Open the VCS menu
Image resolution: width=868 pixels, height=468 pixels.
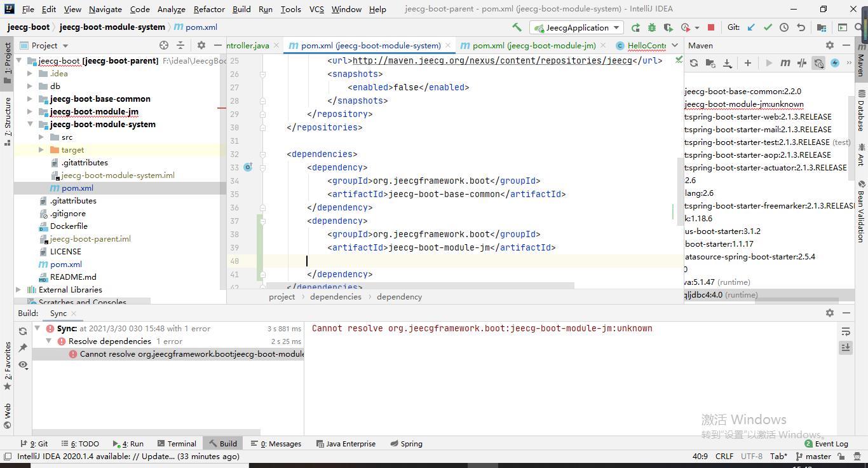click(316, 9)
